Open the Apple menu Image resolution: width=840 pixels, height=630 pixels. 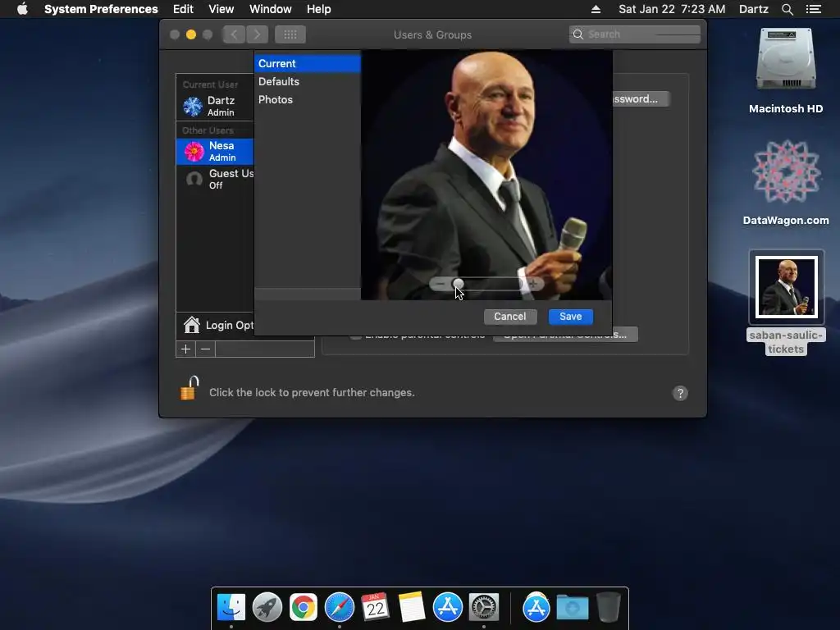click(22, 9)
